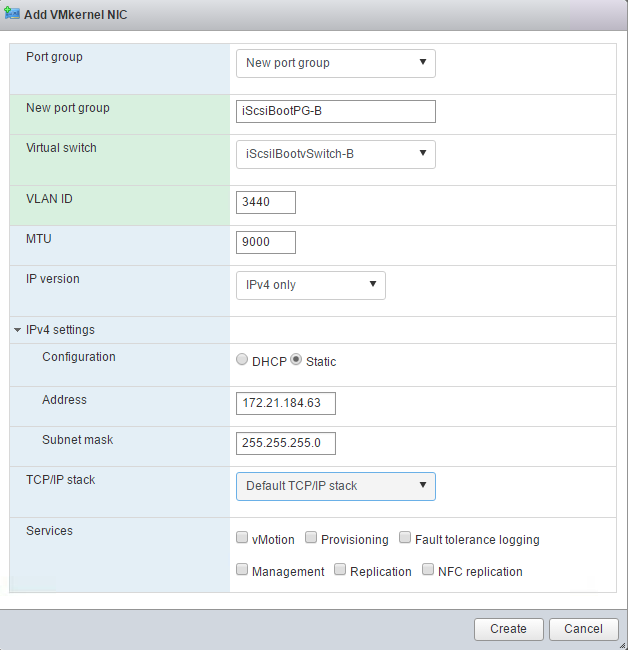Select the Static configuration radio button
This screenshot has width=628, height=650.
click(x=296, y=360)
